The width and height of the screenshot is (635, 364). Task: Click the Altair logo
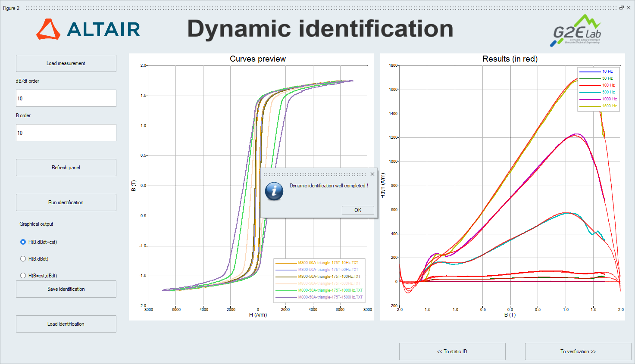click(88, 29)
